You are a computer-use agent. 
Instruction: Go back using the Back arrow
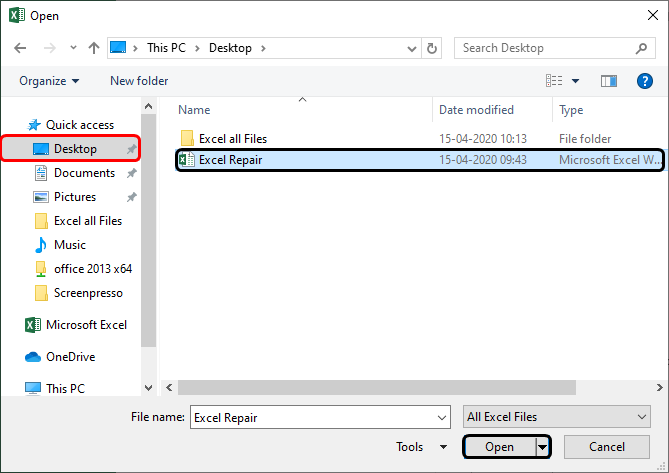[x=20, y=48]
